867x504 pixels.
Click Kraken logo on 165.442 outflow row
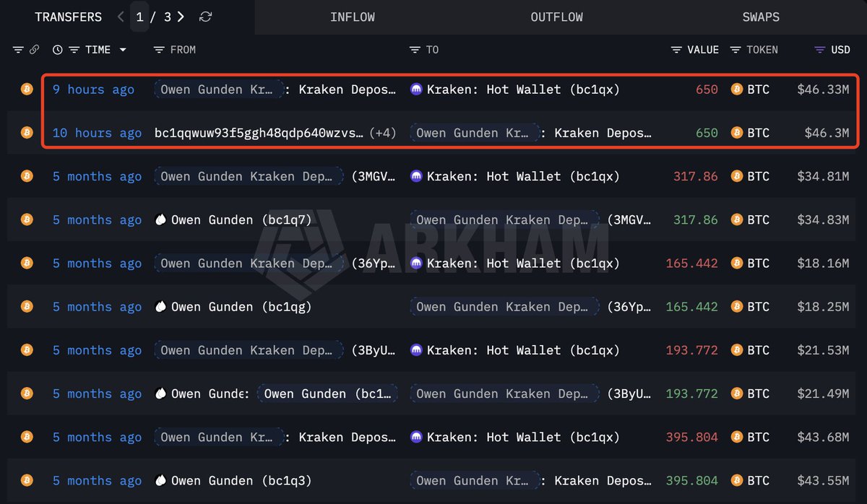coord(416,264)
